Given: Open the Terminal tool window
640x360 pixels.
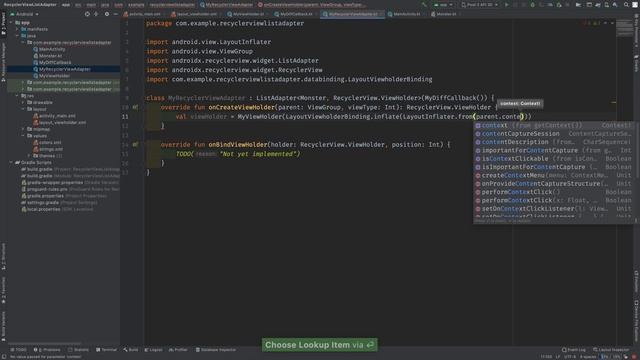Looking at the screenshot, I should click(x=106, y=350).
